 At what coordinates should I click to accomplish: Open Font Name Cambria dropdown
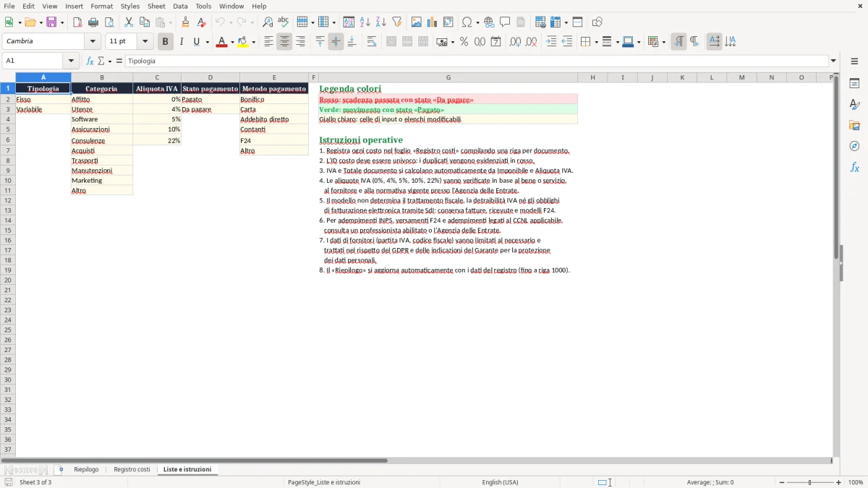tap(93, 42)
